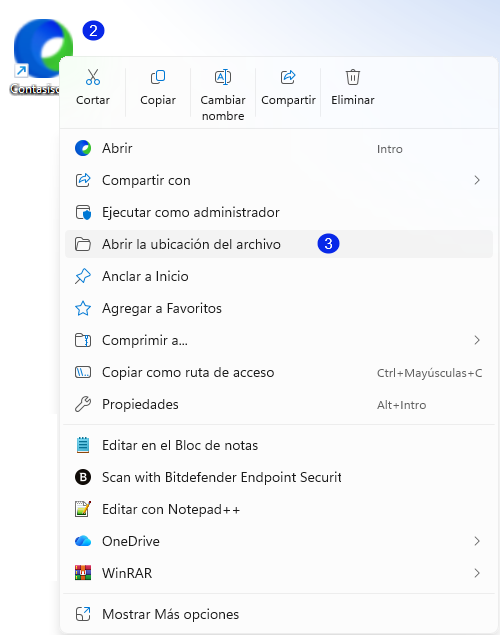Expand the Comprimir a... submenu chevron
This screenshot has height=635, width=500.
[477, 340]
